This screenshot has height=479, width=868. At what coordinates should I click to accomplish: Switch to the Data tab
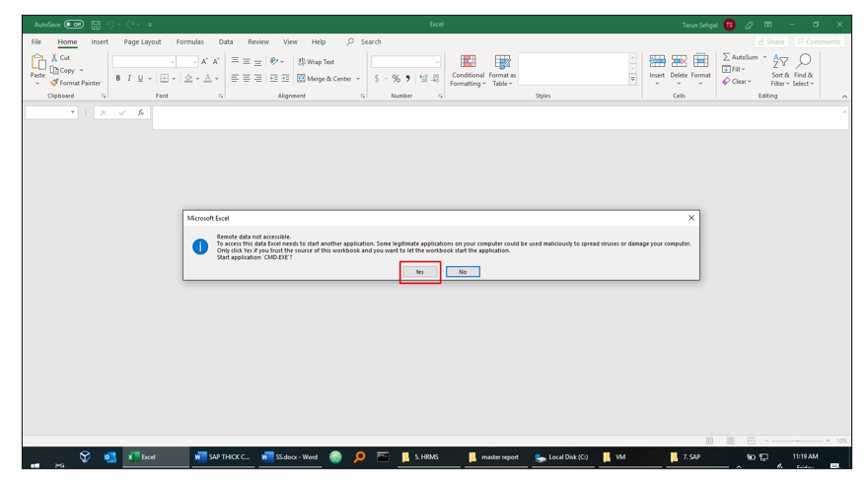click(226, 42)
